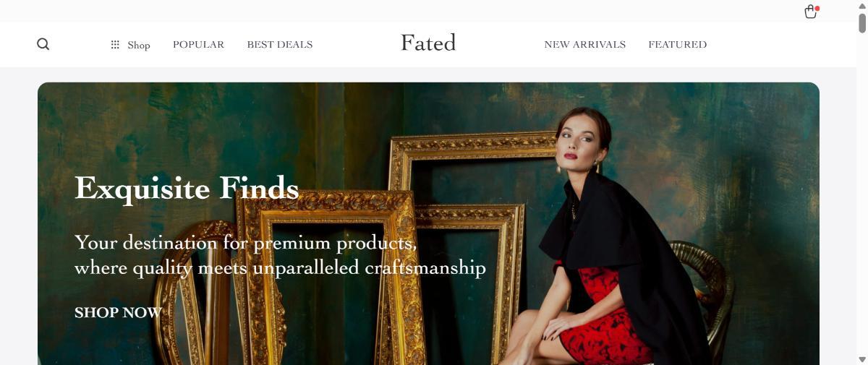Click the scrollbar track below the thumb
868x365 pixels.
click(862, 199)
